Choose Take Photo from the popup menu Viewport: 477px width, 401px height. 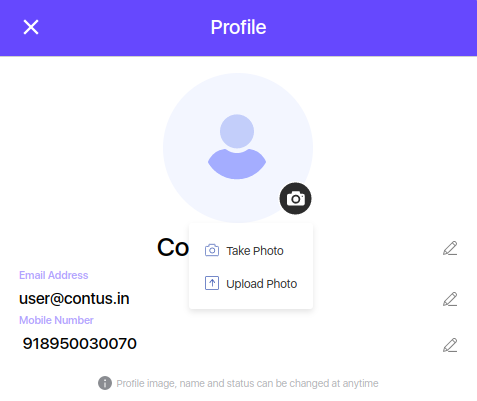[255, 251]
